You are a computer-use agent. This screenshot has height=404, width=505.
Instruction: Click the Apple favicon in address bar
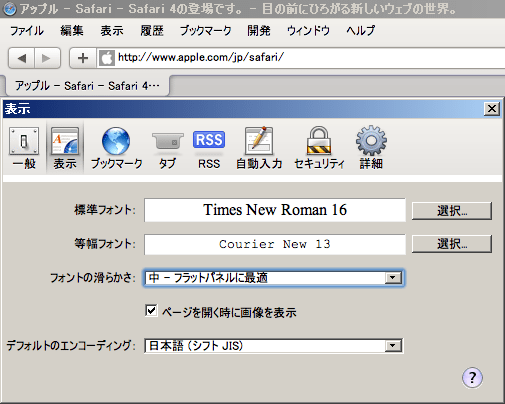[x=107, y=58]
